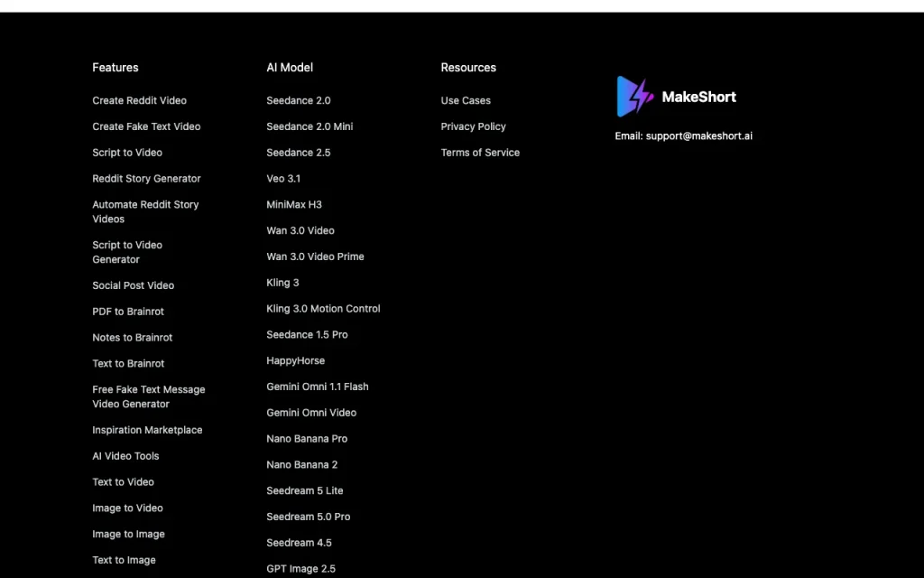Open PDF to Brainrot feature
Image resolution: width=924 pixels, height=578 pixels.
click(128, 312)
